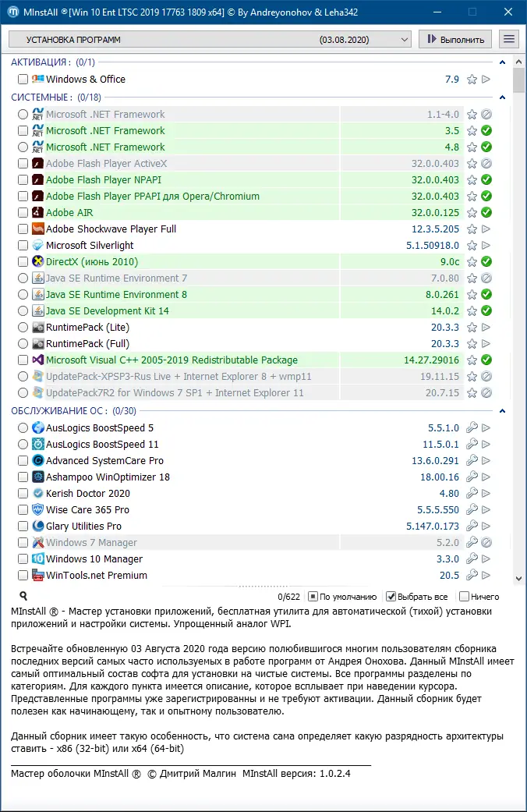This screenshot has height=812, width=527.
Task: Click play arrow for Adobe Shockwave Player Full
Action: (486, 229)
